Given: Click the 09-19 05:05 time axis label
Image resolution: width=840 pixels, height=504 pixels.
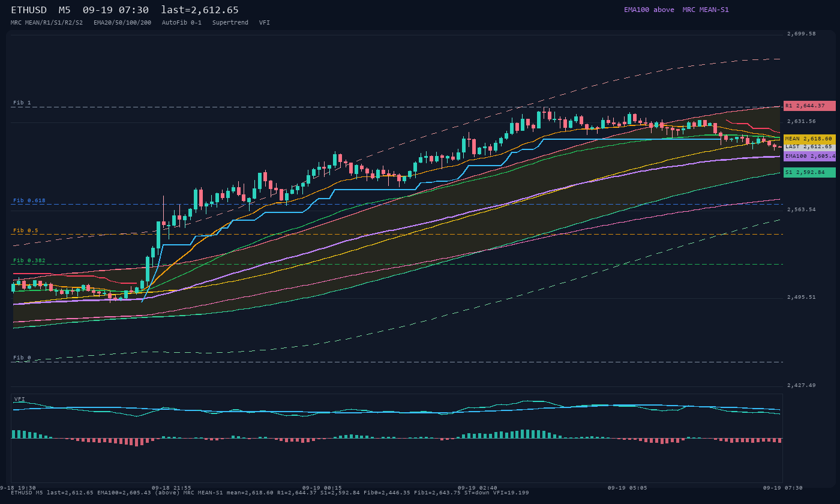Looking at the screenshot, I should (x=628, y=488).
